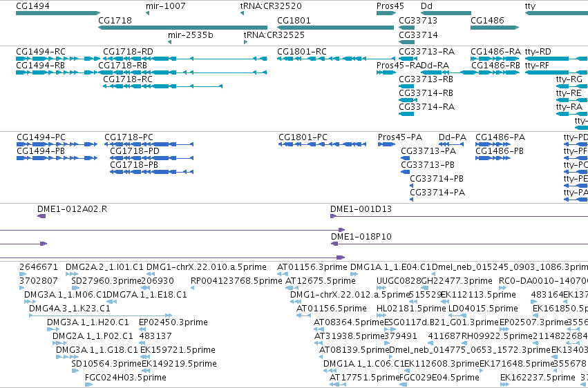The height and width of the screenshot is (388, 588).
Task: Open EST label 2646671
Action: (x=39, y=267)
